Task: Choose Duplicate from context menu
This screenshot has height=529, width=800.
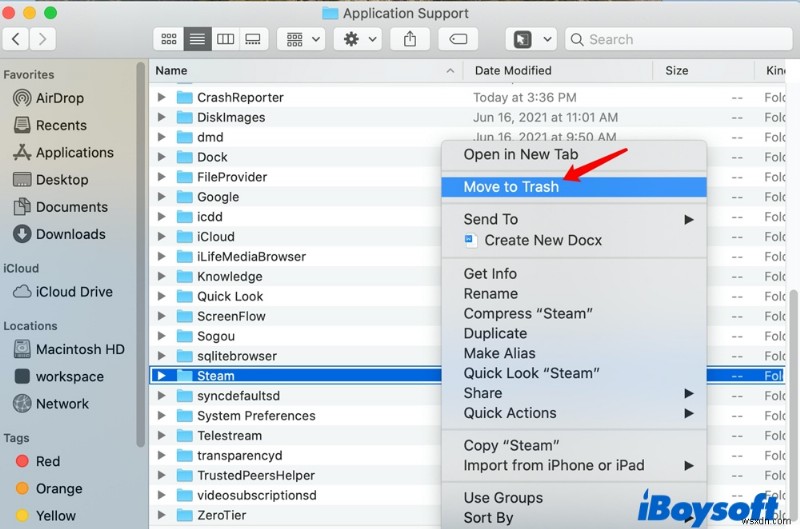Action: point(574,334)
